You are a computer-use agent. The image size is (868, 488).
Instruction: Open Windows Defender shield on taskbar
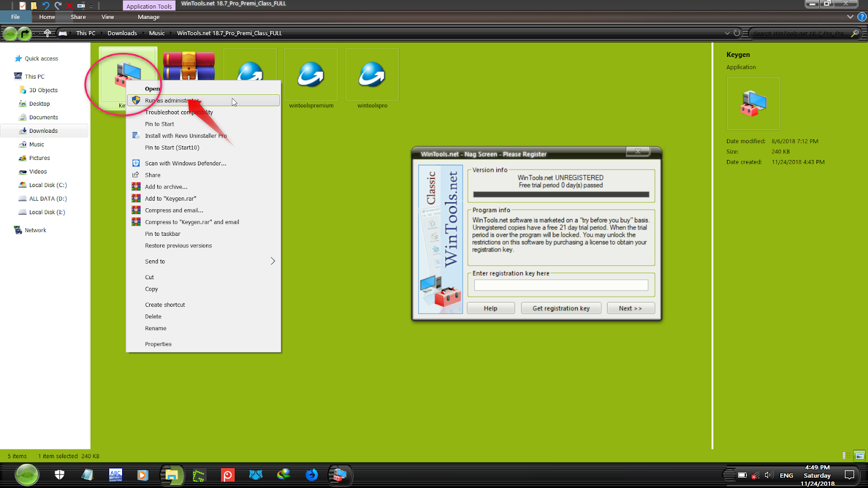click(x=60, y=475)
